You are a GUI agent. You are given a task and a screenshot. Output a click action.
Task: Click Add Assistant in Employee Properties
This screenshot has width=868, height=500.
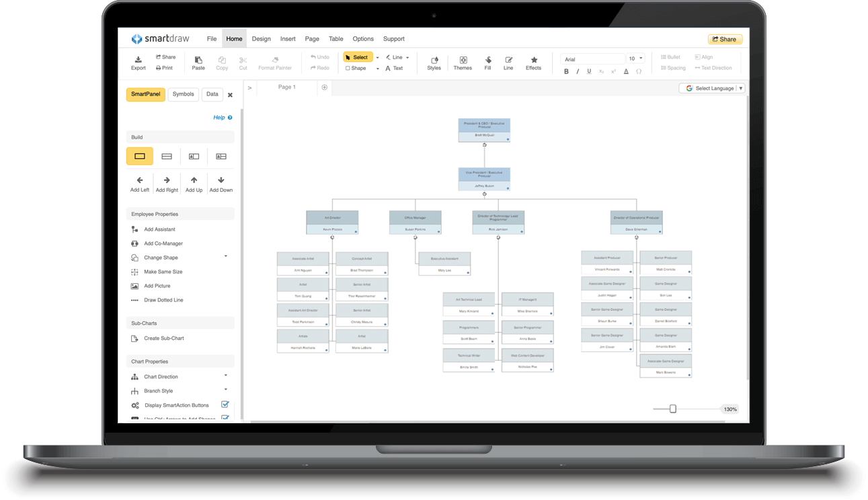coord(159,229)
